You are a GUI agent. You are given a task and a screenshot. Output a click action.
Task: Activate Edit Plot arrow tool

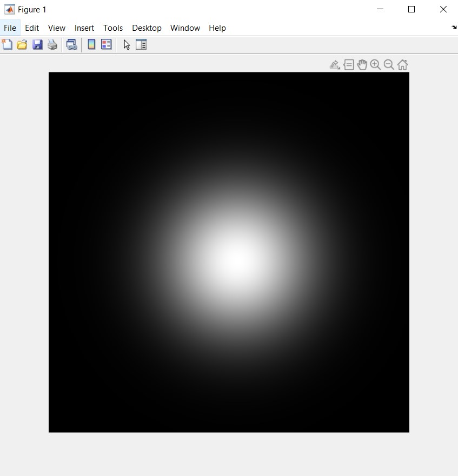point(126,44)
